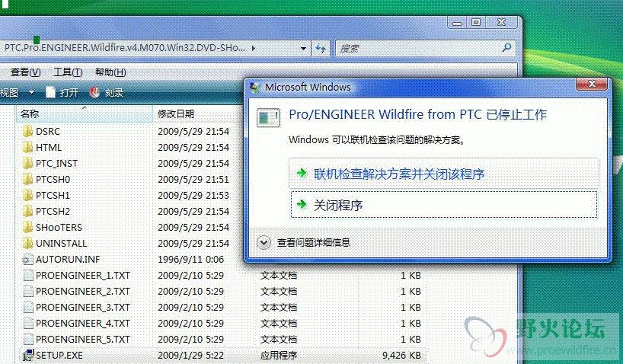The width and height of the screenshot is (623, 364).
Task: Click 文本文档 type of PROENGINEER_5.TXT
Action: pyautogui.click(x=279, y=340)
